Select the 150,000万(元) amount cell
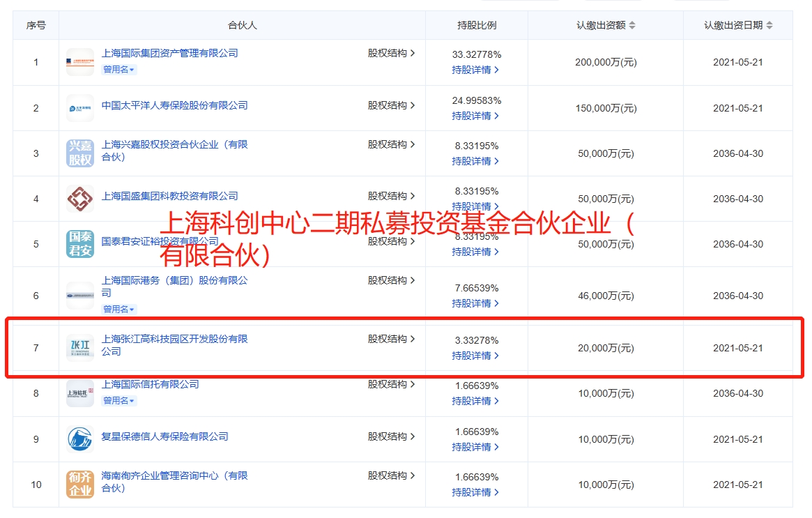 click(606, 108)
